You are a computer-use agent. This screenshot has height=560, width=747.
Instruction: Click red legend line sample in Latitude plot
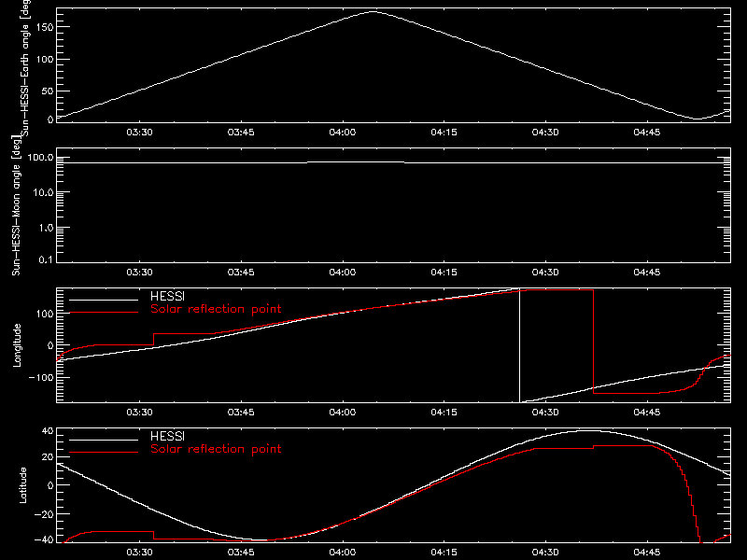(x=104, y=452)
